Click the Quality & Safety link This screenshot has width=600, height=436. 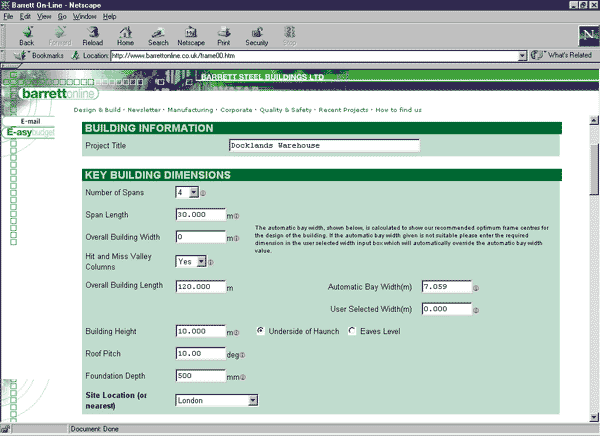pyautogui.click(x=286, y=109)
